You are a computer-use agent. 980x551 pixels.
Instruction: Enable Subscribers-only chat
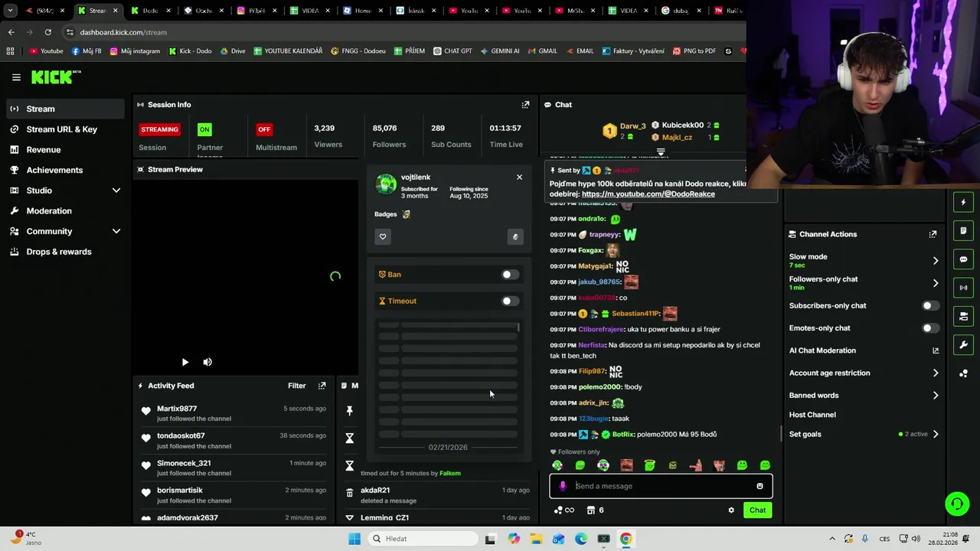point(930,305)
